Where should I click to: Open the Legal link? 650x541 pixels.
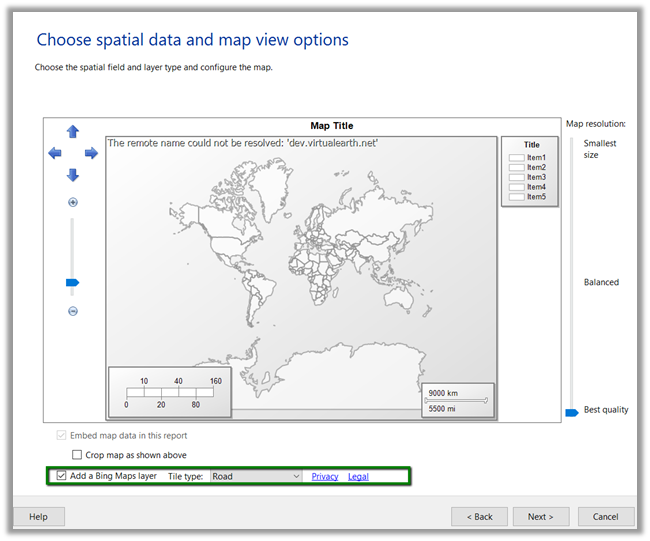tap(358, 476)
